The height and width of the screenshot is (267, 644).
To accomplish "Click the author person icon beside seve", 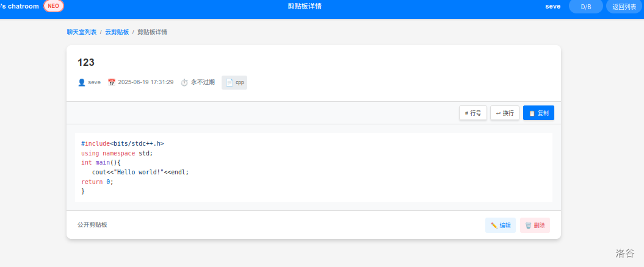I will (82, 82).
